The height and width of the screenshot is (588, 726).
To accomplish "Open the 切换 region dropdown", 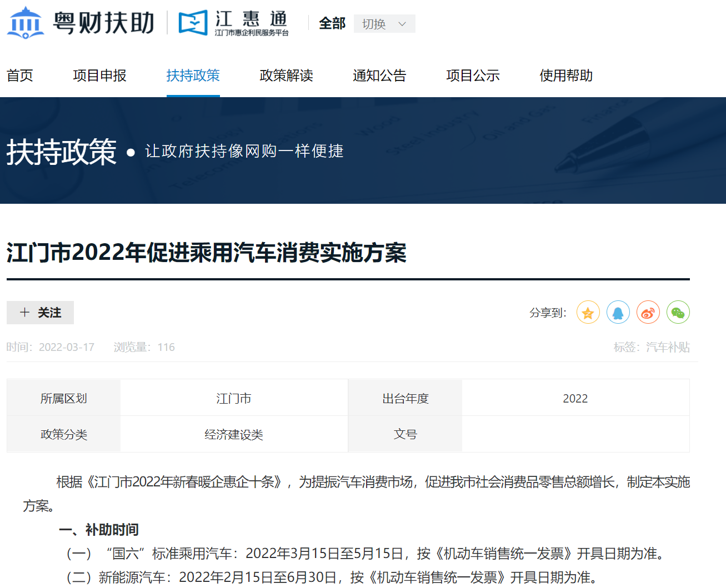I will pyautogui.click(x=384, y=24).
